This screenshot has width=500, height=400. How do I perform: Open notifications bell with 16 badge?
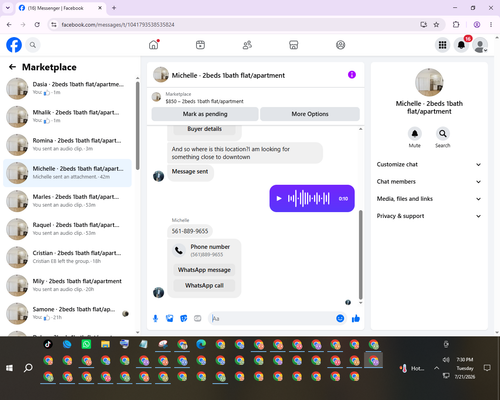click(461, 45)
